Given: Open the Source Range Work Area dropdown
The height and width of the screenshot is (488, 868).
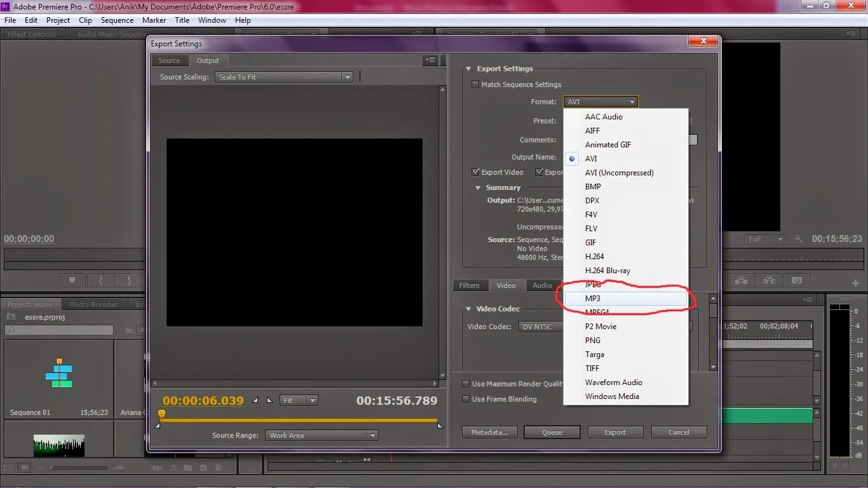Looking at the screenshot, I should pyautogui.click(x=322, y=435).
